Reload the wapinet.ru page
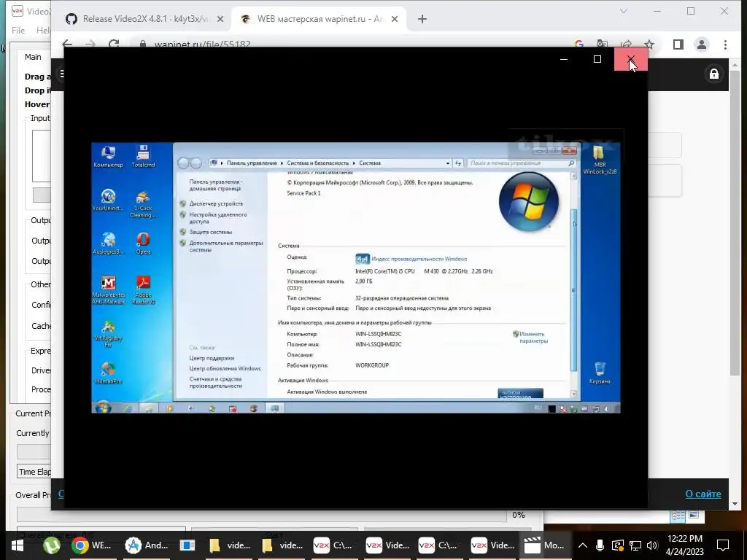Screen dimensions: 747x560 point(113,44)
